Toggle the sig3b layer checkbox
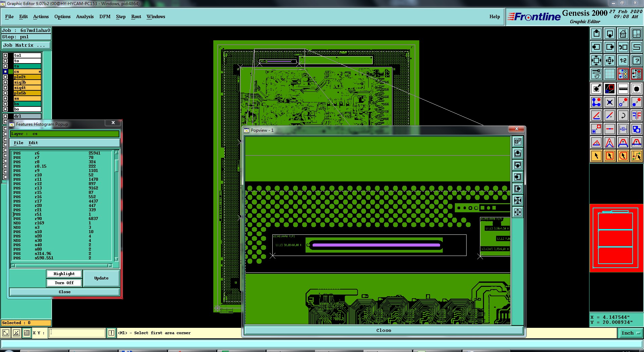644x352 pixels. tap(5, 82)
